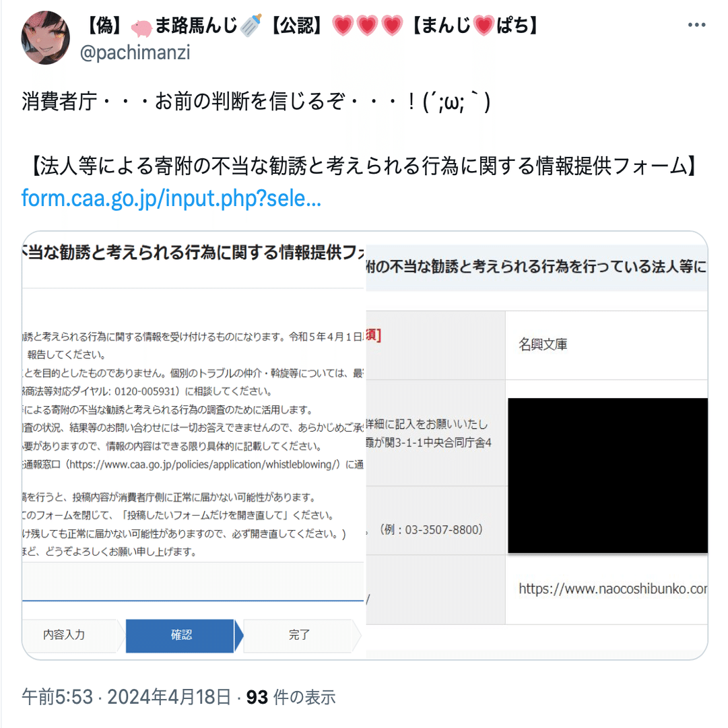Click the tweet text about 消費者庁

click(x=256, y=102)
